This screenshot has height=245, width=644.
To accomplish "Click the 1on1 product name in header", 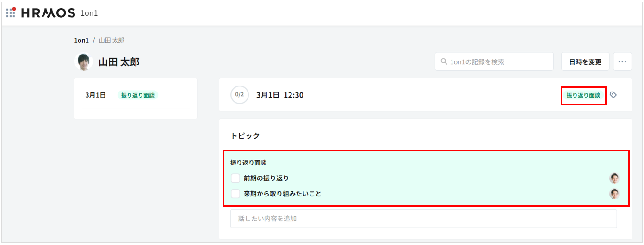I will [x=89, y=13].
